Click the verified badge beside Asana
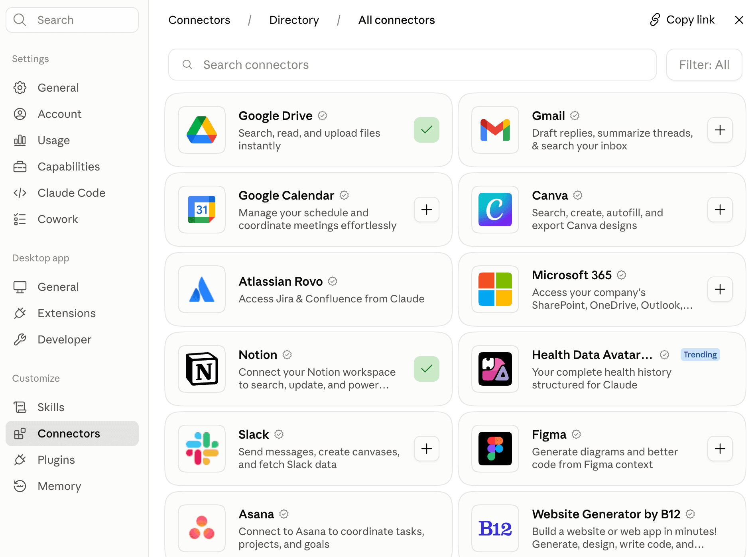This screenshot has height=557, width=756. [x=284, y=514]
